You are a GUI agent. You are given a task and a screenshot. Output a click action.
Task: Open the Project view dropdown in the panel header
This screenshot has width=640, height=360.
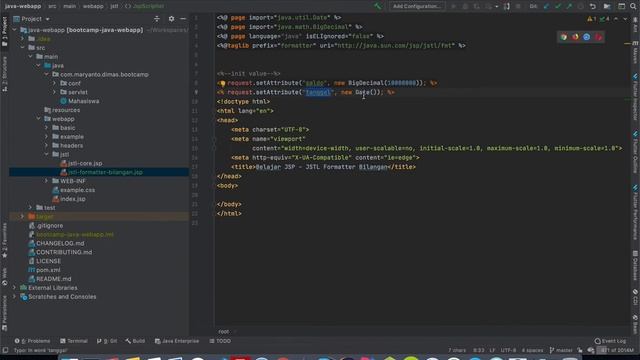tap(31, 19)
